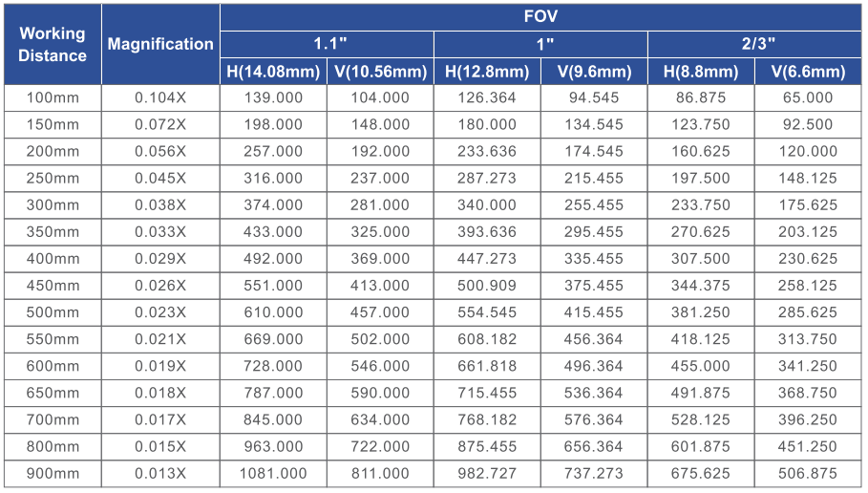Click the 500mm working distance row label
The width and height of the screenshot is (868, 493).
coord(53,312)
